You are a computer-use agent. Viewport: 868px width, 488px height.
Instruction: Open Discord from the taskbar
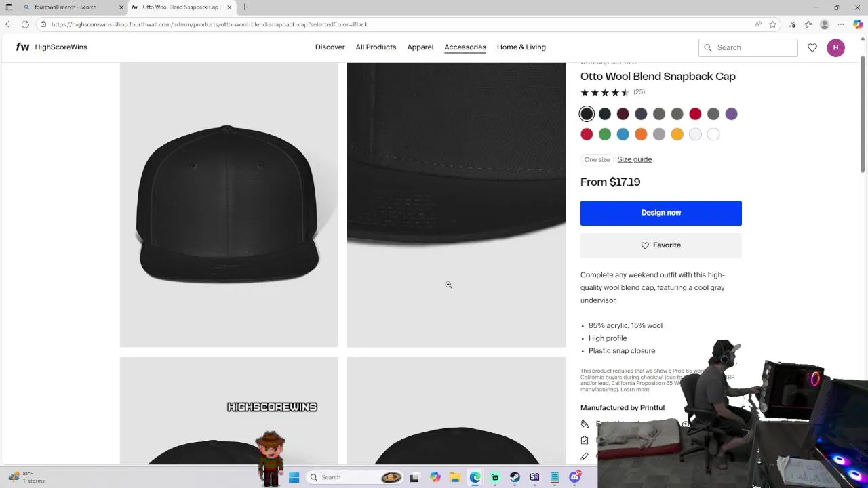point(574,477)
